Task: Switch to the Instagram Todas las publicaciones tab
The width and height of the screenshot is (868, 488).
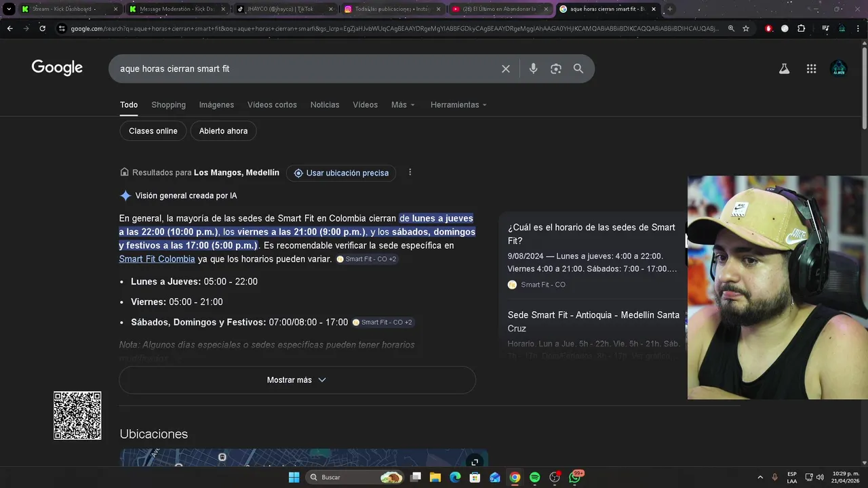Action: point(391,9)
